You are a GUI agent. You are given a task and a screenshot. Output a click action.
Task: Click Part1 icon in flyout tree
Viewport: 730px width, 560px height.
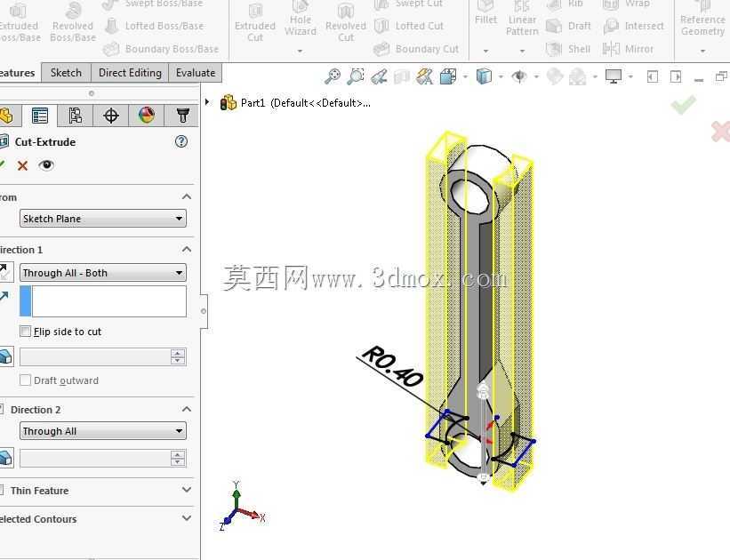[x=229, y=103]
